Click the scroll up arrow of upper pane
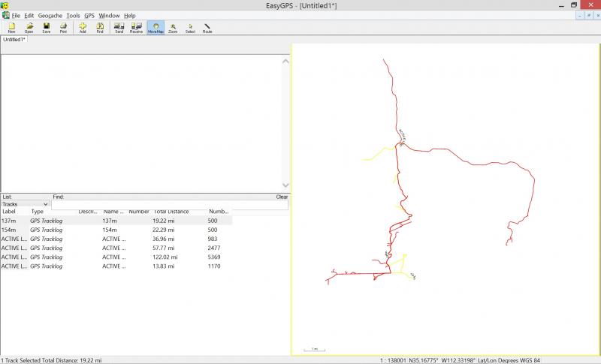The image size is (601, 364). click(285, 62)
